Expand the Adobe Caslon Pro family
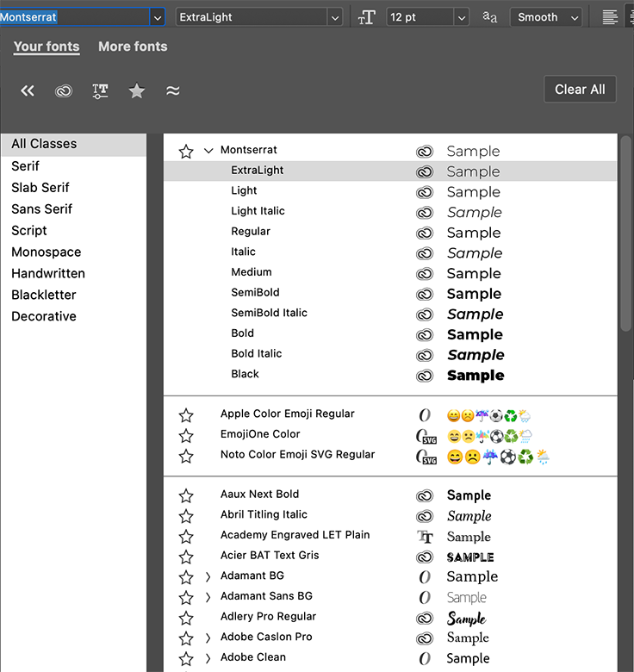Viewport: 634px width, 672px height. pyautogui.click(x=208, y=638)
